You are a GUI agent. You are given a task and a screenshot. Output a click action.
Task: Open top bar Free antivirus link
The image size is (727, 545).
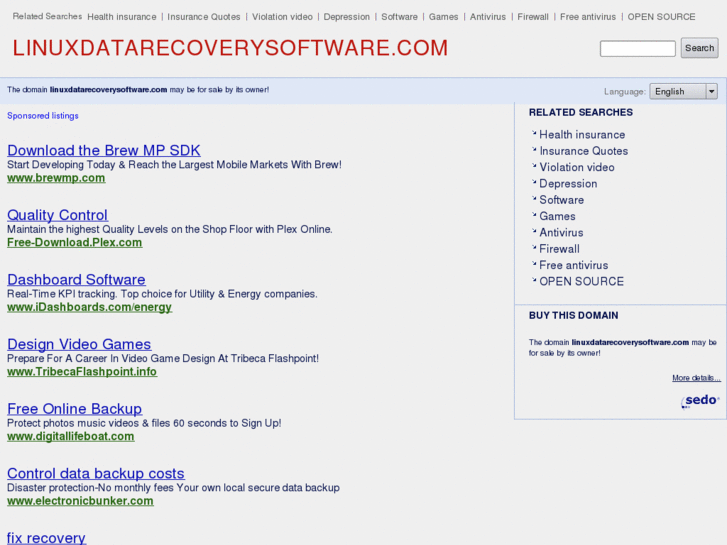[x=587, y=17]
